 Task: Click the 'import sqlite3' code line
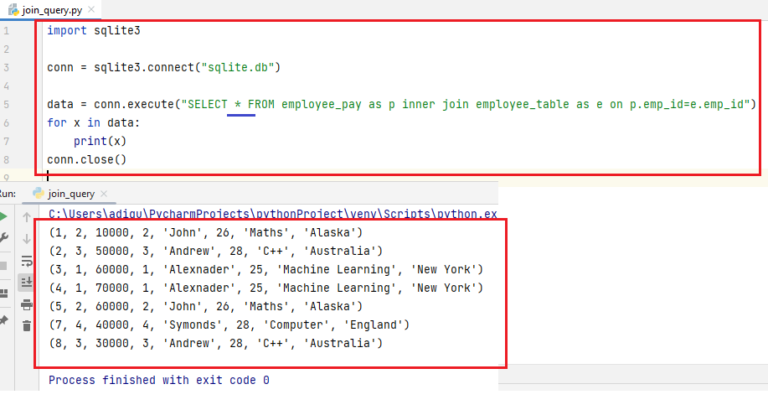point(94,30)
